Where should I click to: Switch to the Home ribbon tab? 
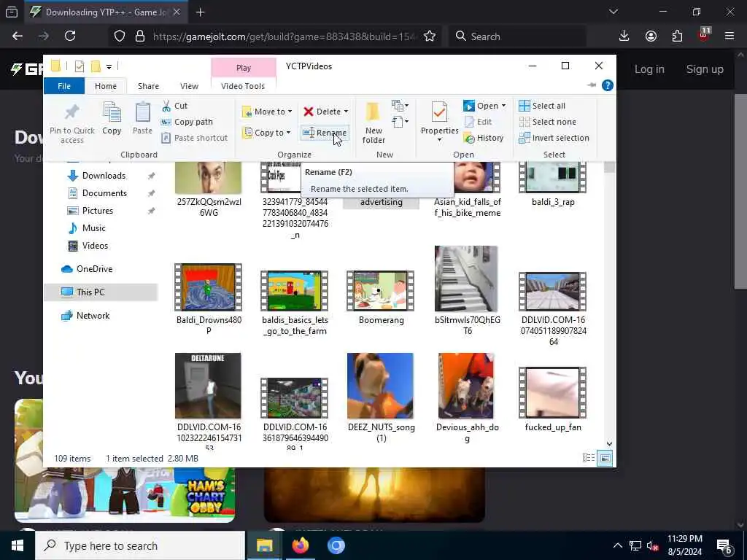[106, 86]
